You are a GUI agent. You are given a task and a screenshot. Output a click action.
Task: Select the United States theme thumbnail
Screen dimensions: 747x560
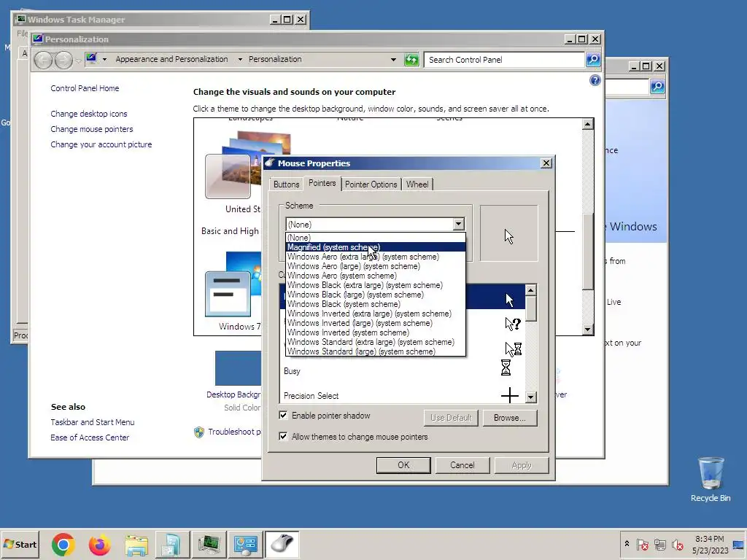click(x=233, y=166)
